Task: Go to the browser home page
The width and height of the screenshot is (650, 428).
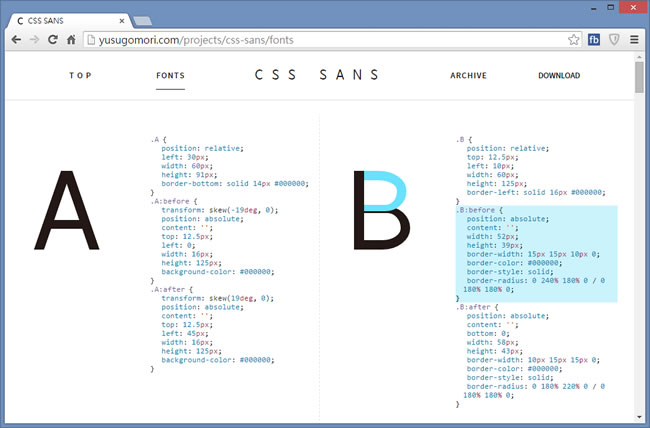Action: (x=71, y=40)
